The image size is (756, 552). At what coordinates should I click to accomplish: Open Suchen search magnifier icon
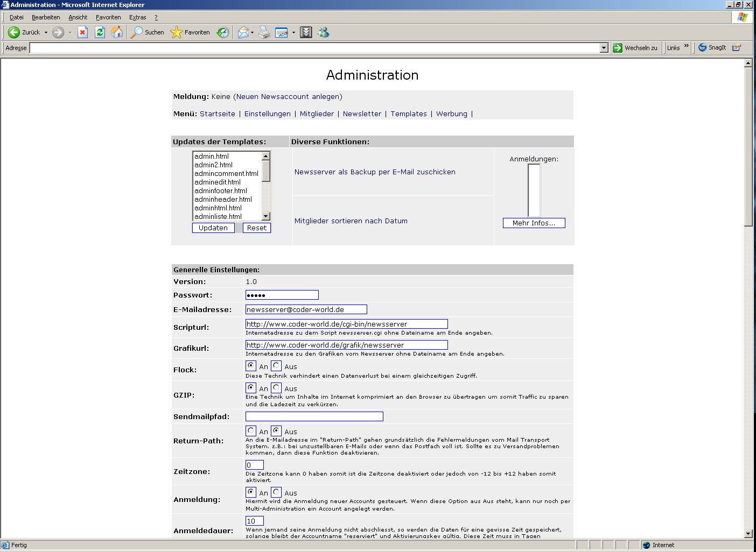137,32
